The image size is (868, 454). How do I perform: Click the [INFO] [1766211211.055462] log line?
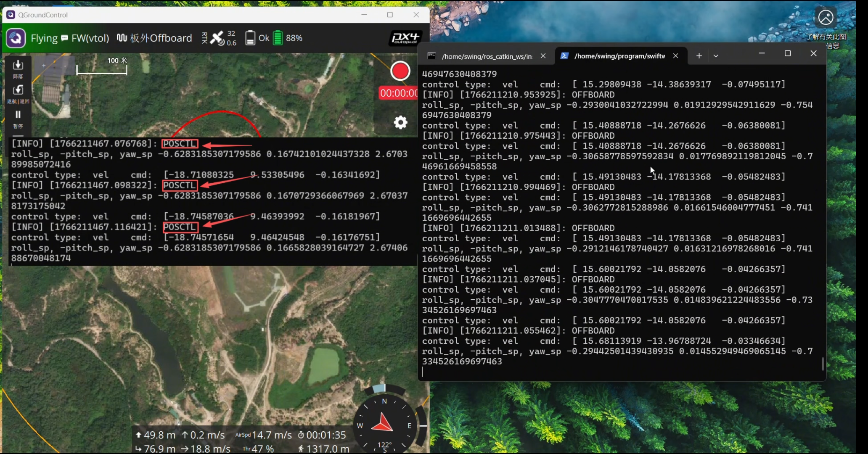518,330
